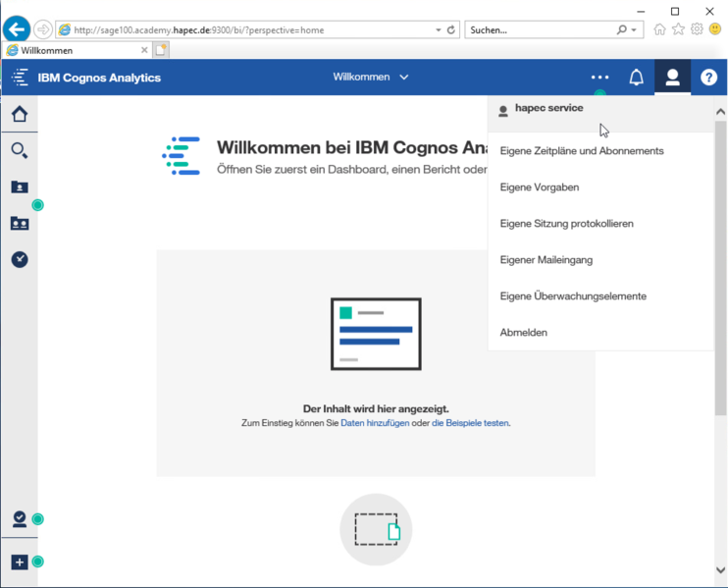Click scrollbar up arrow
728x588 pixels.
point(720,112)
